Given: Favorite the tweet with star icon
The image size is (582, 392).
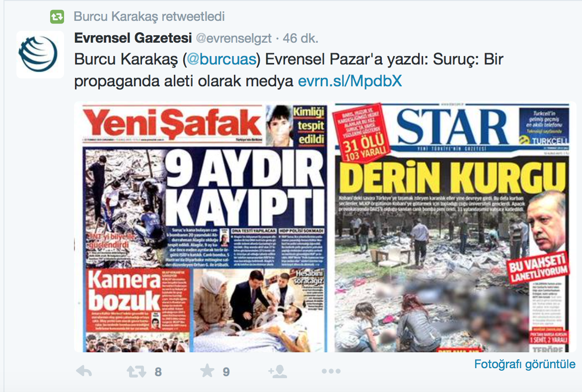Looking at the screenshot, I should point(207,371).
